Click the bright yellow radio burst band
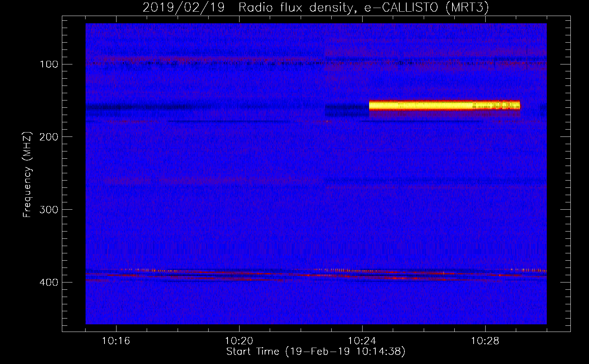 [x=444, y=105]
